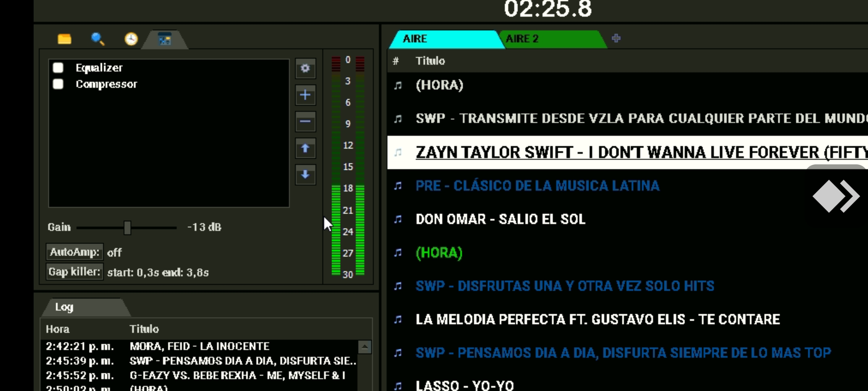Open effect settings with the gear icon
868x391 pixels.
pyautogui.click(x=305, y=68)
